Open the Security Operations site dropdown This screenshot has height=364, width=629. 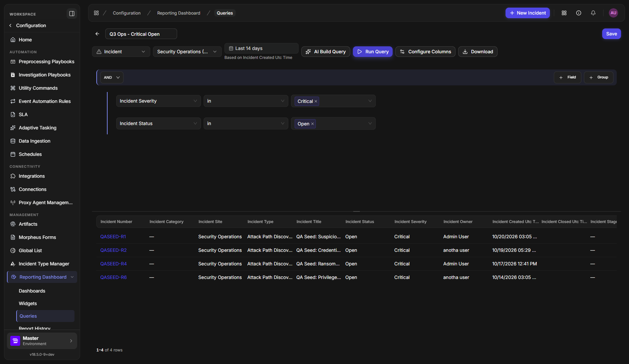[187, 52]
